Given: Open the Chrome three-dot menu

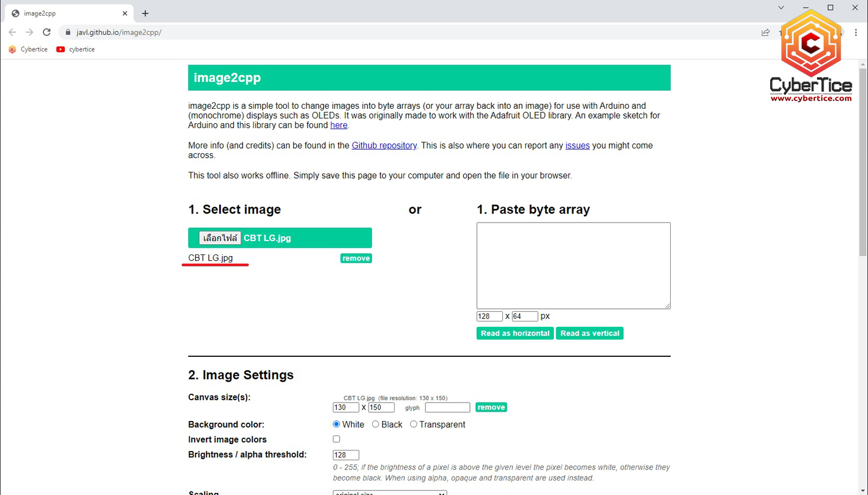Looking at the screenshot, I should (x=856, y=32).
